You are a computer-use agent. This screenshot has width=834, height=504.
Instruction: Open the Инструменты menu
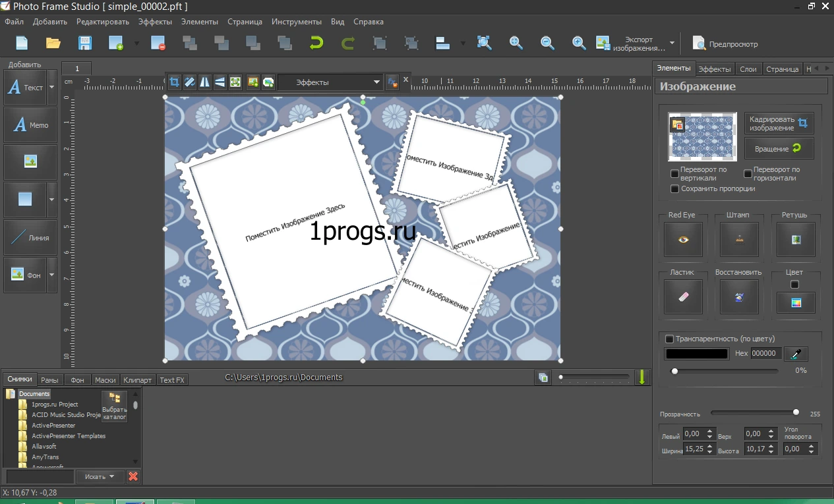click(297, 22)
